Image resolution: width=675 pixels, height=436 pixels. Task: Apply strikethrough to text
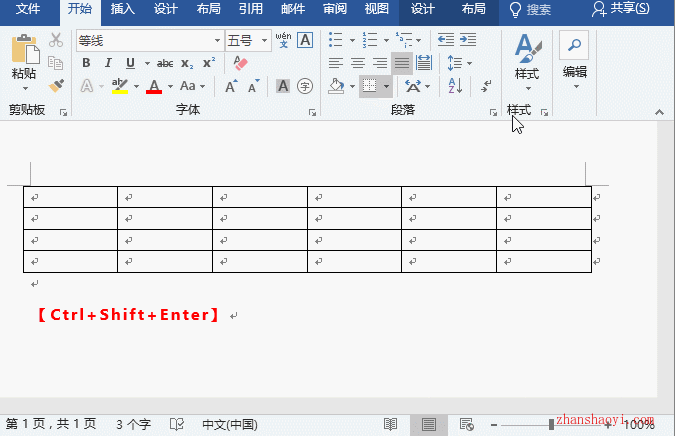click(165, 64)
